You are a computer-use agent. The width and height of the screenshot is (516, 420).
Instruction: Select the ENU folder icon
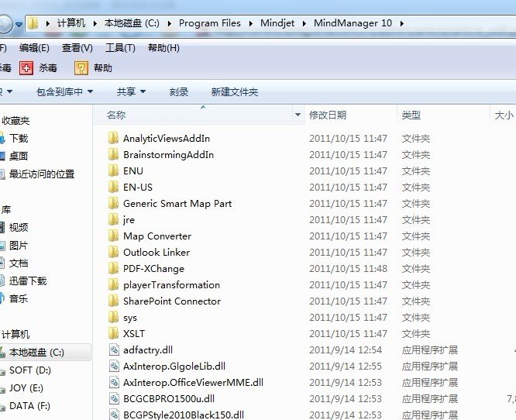pos(113,170)
